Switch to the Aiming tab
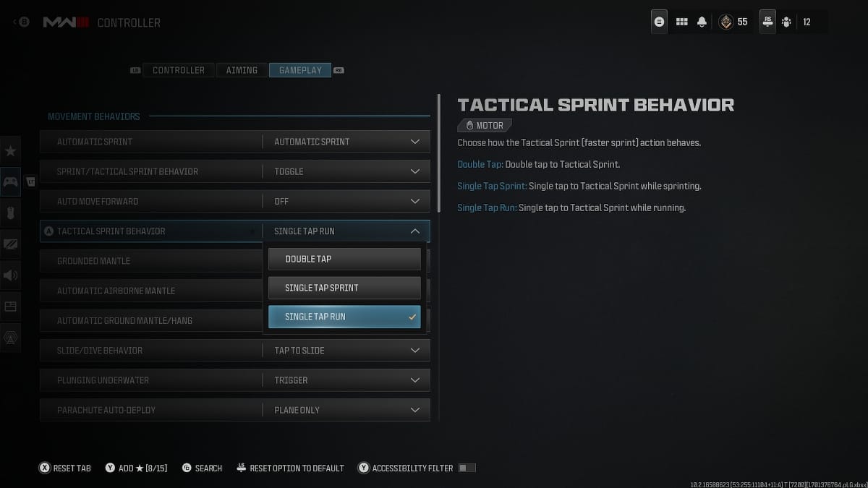 point(242,70)
